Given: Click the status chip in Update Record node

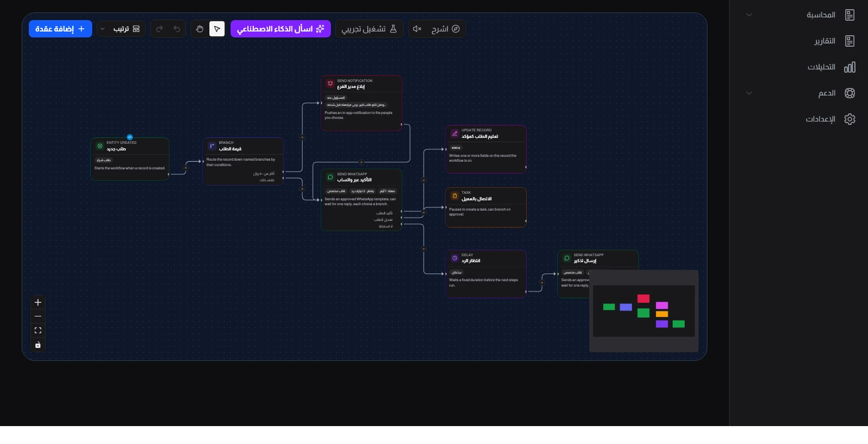Looking at the screenshot, I should coord(456,148).
